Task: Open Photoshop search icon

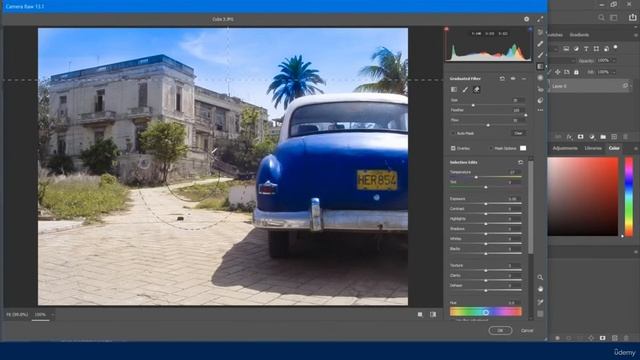Action: point(601,18)
